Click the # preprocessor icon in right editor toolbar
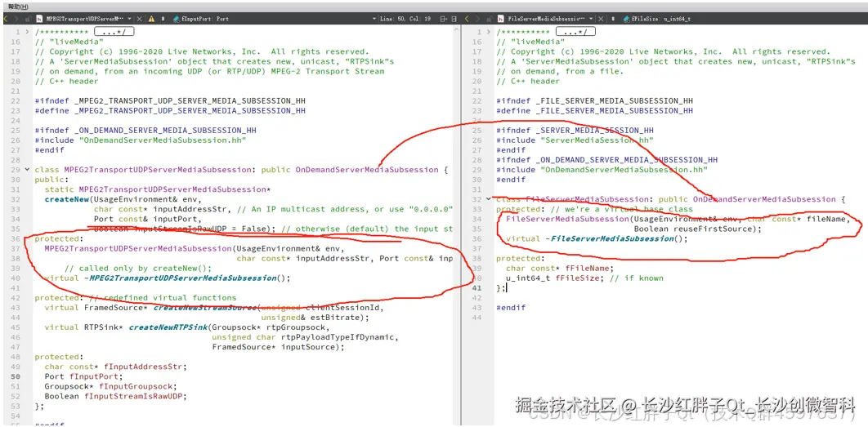This screenshot has height=427, width=868. tap(613, 19)
